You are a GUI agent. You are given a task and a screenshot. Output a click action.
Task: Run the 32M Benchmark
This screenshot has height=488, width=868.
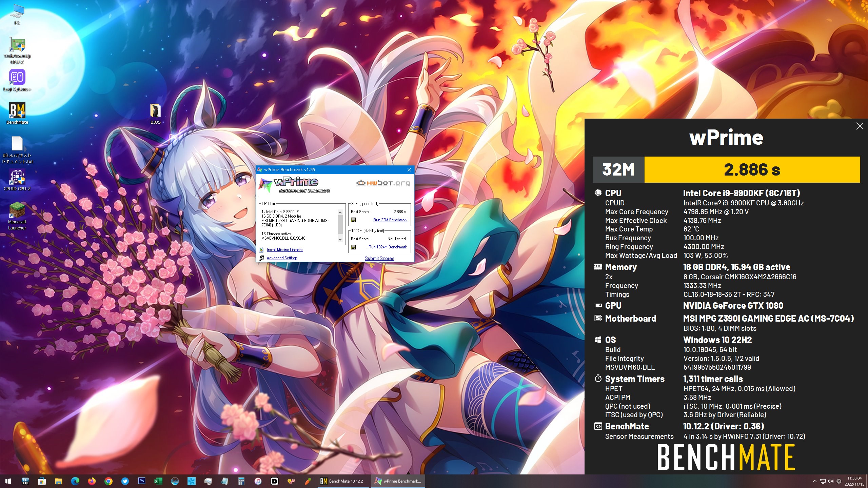[390, 220]
